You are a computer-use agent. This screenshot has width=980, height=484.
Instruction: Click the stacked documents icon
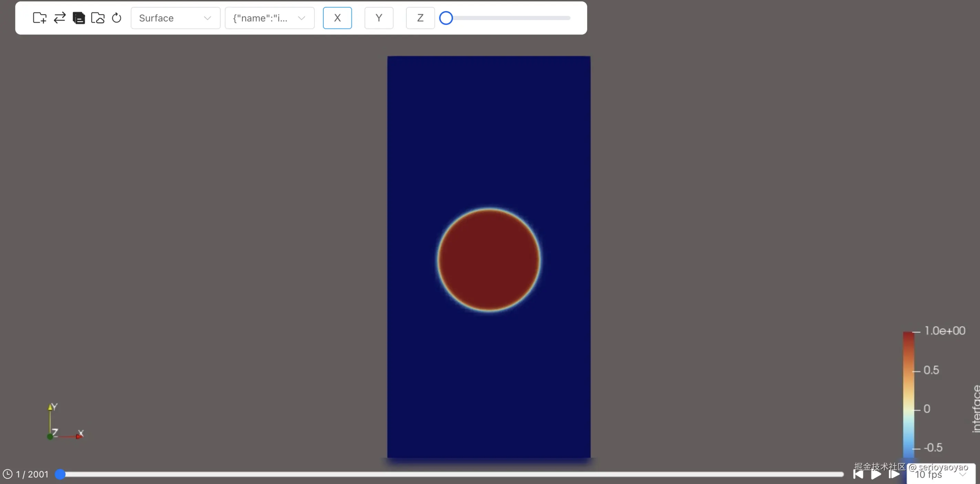tap(79, 18)
